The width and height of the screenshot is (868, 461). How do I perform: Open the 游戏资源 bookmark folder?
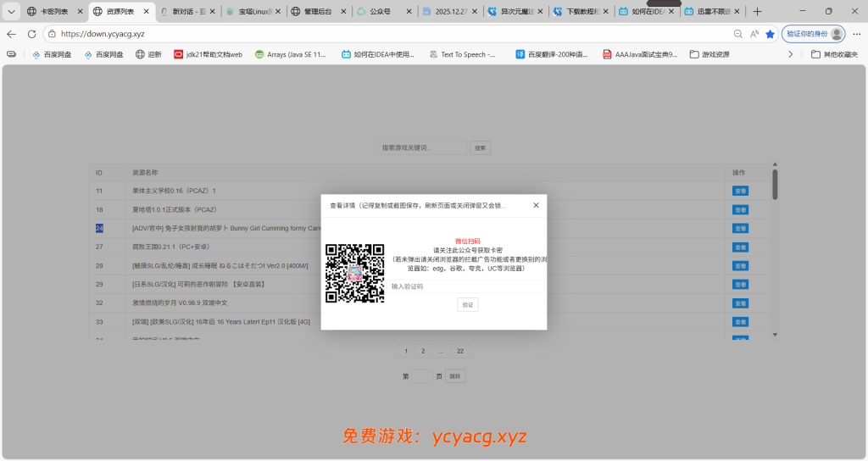709,54
